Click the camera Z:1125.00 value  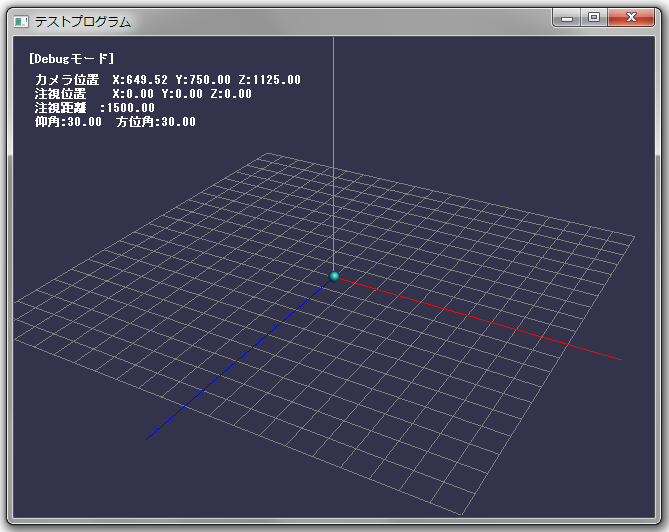coord(269,80)
